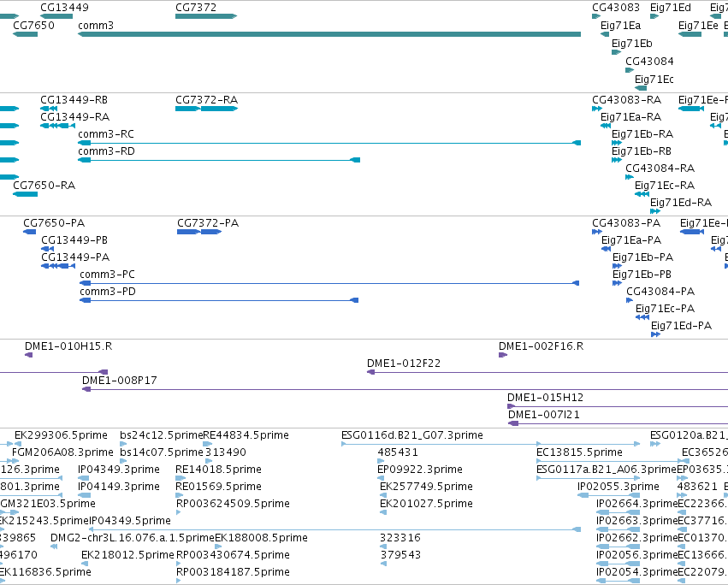The image size is (728, 585).
Task: Click the RP003184187.5prime EST label
Action: (233, 572)
